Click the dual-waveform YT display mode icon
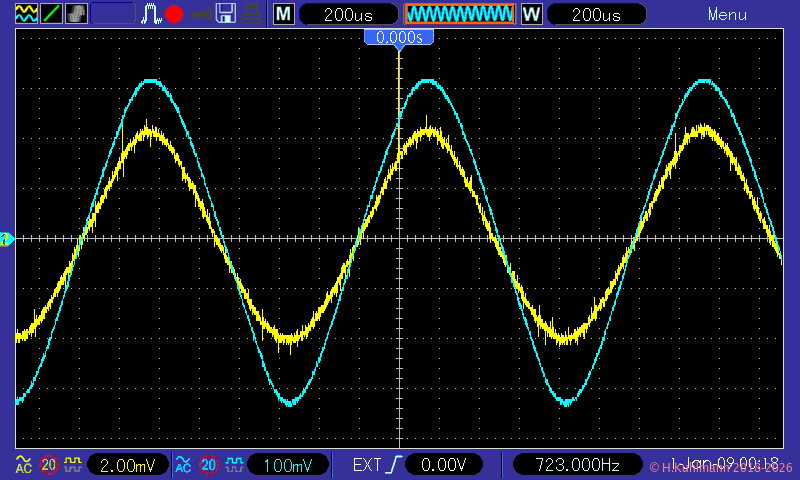 pyautogui.click(x=26, y=14)
